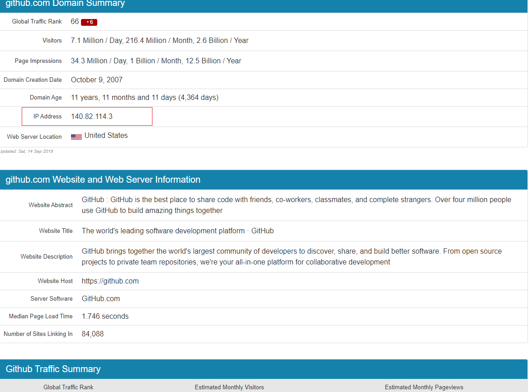This screenshot has height=392, width=532.
Task: Click the Updated: Sat, 14 Sep 2019 note
Action: coord(26,151)
